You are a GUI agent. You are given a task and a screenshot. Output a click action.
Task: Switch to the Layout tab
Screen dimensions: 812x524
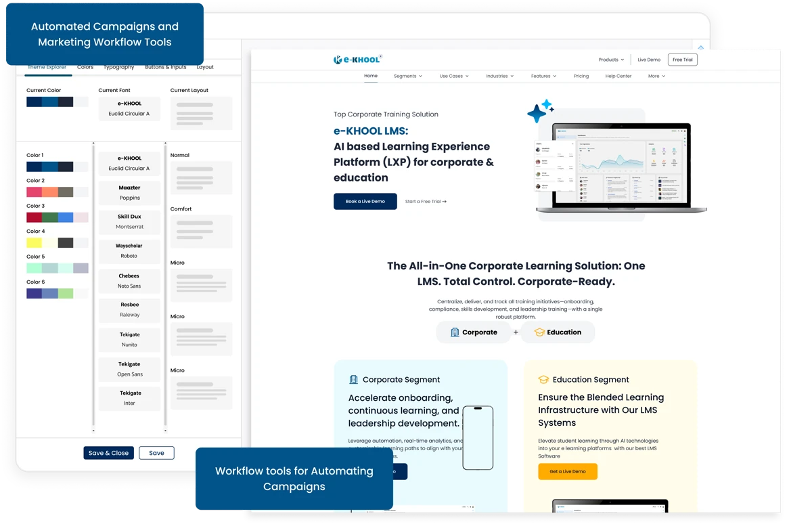point(205,67)
